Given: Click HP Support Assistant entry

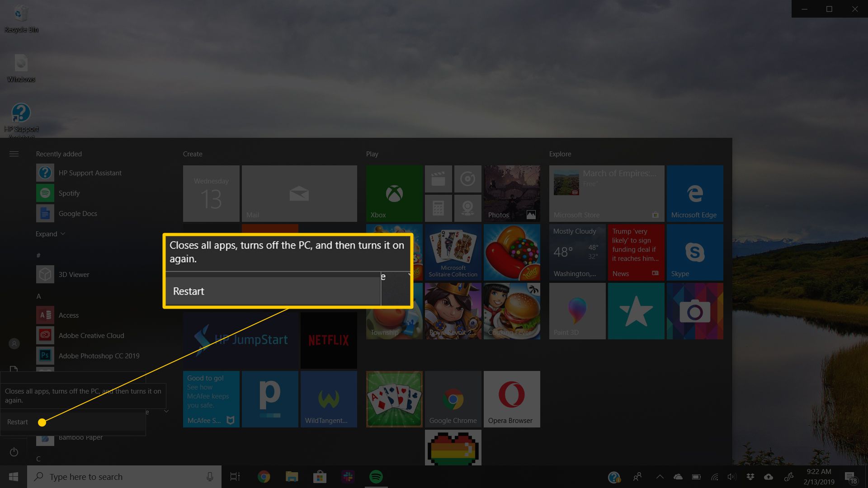Looking at the screenshot, I should 91,173.
